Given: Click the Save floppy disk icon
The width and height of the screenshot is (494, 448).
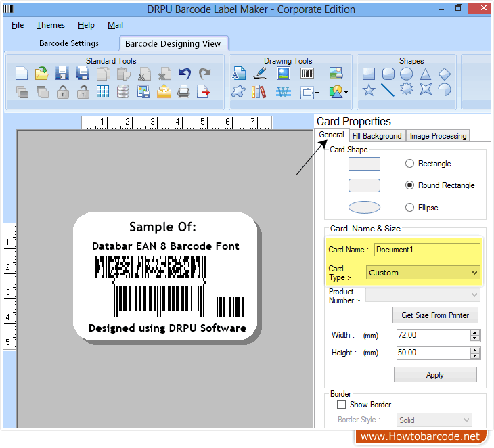Looking at the screenshot, I should pyautogui.click(x=62, y=74).
